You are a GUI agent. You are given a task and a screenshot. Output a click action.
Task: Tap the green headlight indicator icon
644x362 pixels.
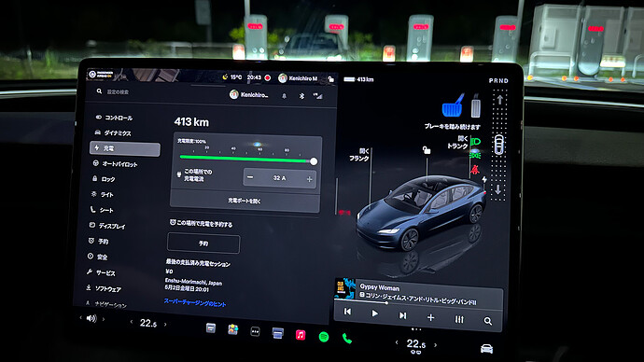tap(475, 142)
